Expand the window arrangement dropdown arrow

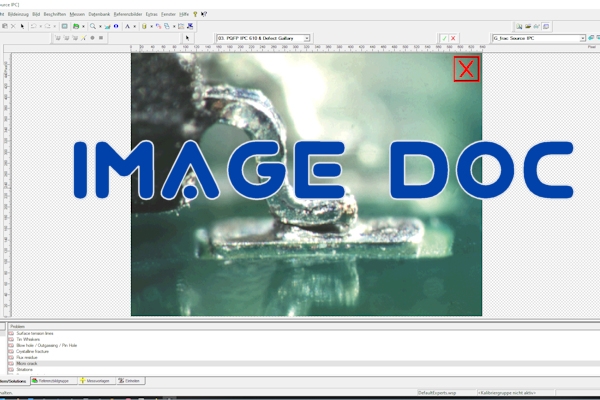click(x=174, y=26)
